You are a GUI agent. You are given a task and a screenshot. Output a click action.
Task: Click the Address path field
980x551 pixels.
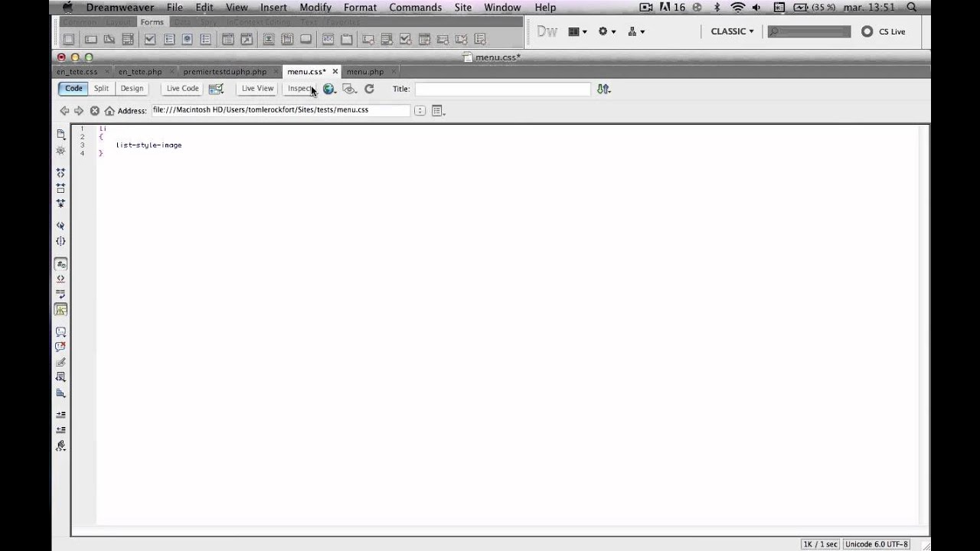(x=280, y=110)
